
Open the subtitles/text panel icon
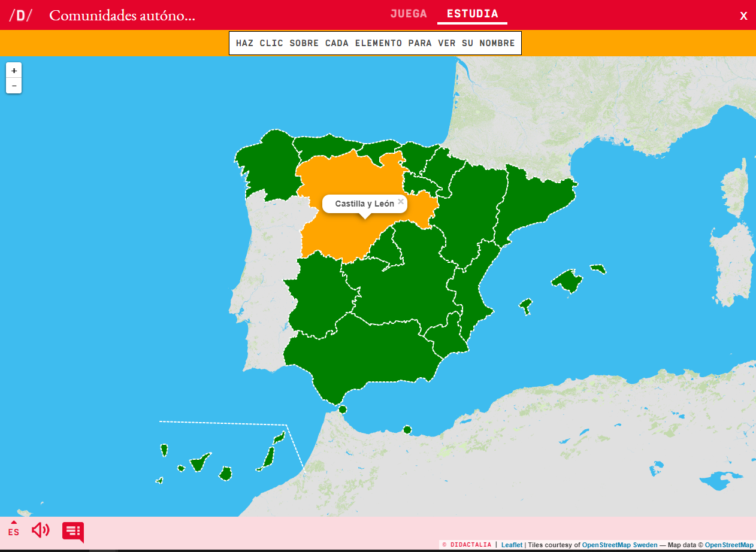click(72, 530)
